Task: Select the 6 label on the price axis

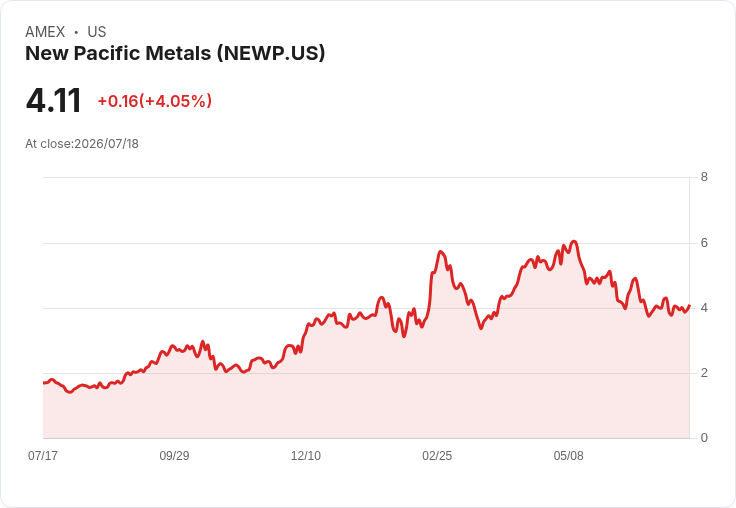Action: [704, 243]
